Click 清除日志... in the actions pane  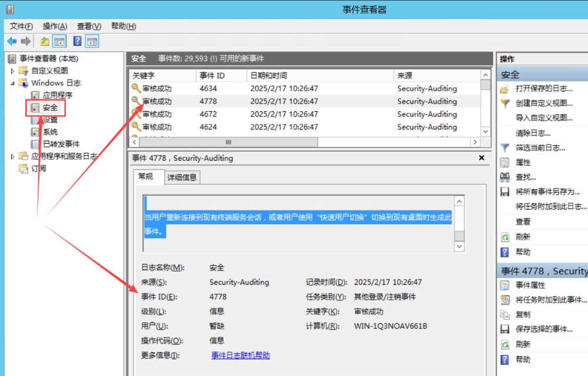pos(533,133)
